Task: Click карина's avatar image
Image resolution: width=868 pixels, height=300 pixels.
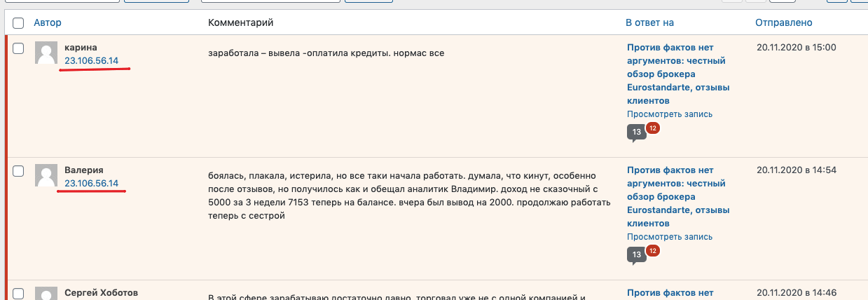Action: 46,53
